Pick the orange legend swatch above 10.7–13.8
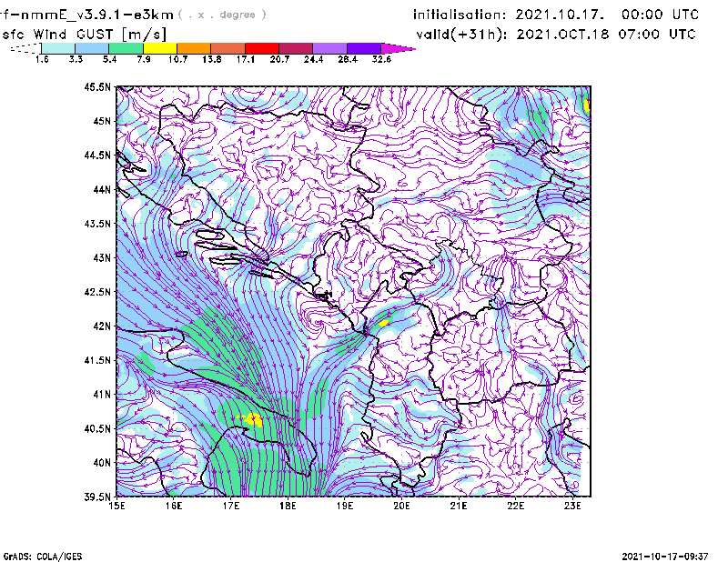The width and height of the screenshot is (728, 562). tap(194, 48)
